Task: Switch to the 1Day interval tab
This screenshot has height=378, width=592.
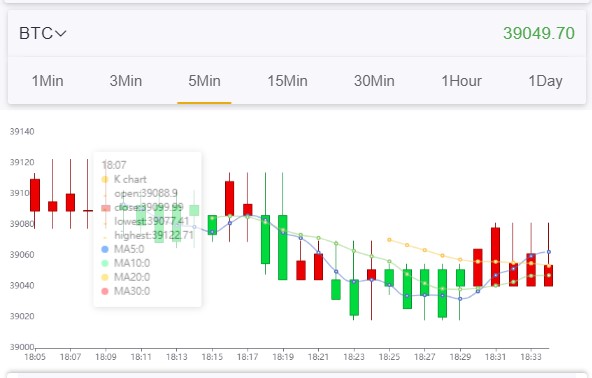Action: coord(545,81)
